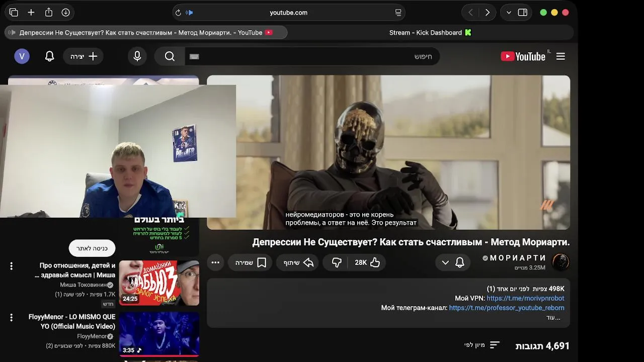Click the חדש new badge
This screenshot has height=362, width=644.
coord(108,304)
